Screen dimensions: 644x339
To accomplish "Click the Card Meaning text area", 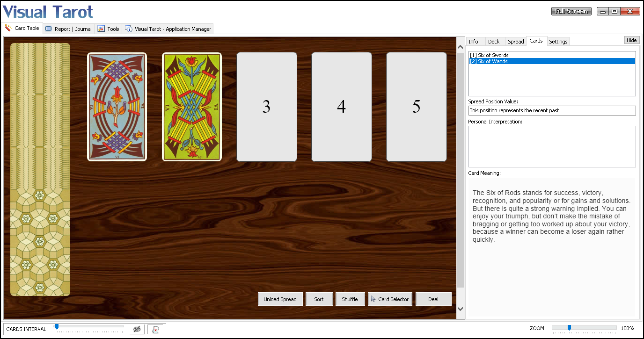I will tap(552, 248).
